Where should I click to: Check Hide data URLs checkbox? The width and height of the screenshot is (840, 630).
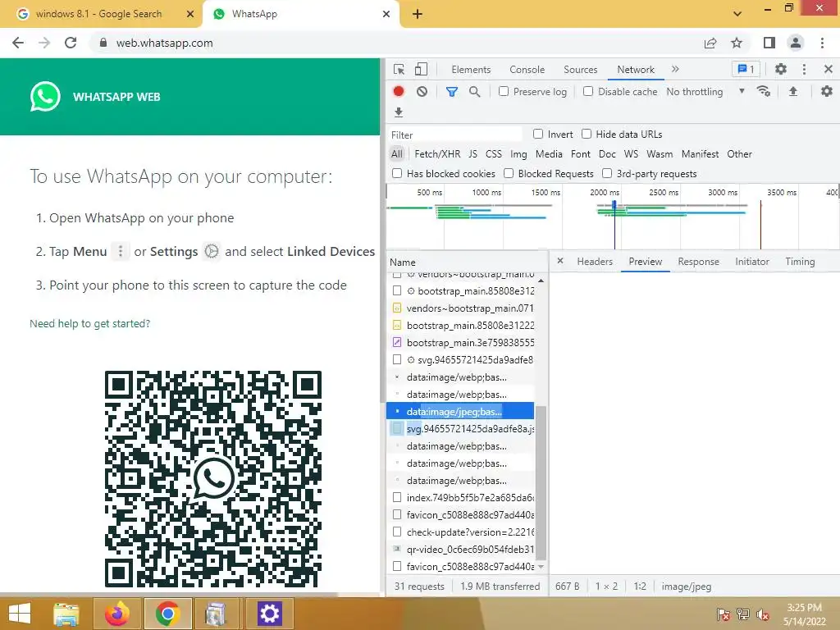[587, 134]
